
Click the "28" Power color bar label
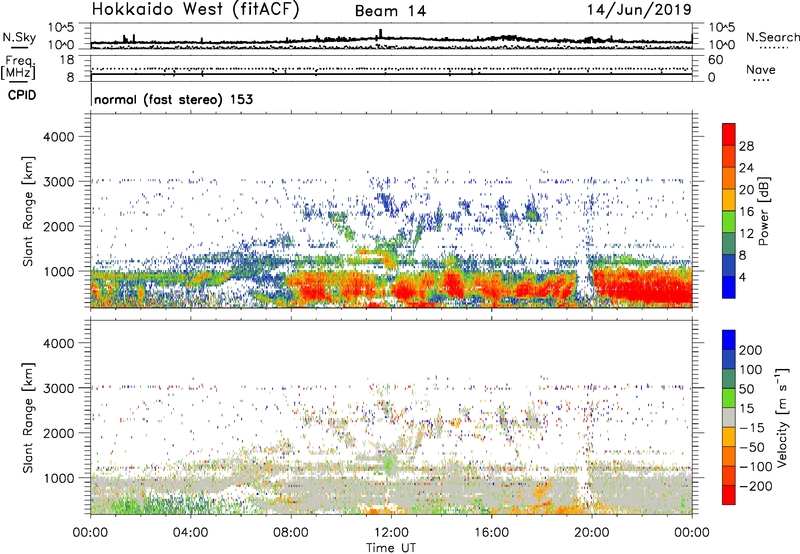746,146
